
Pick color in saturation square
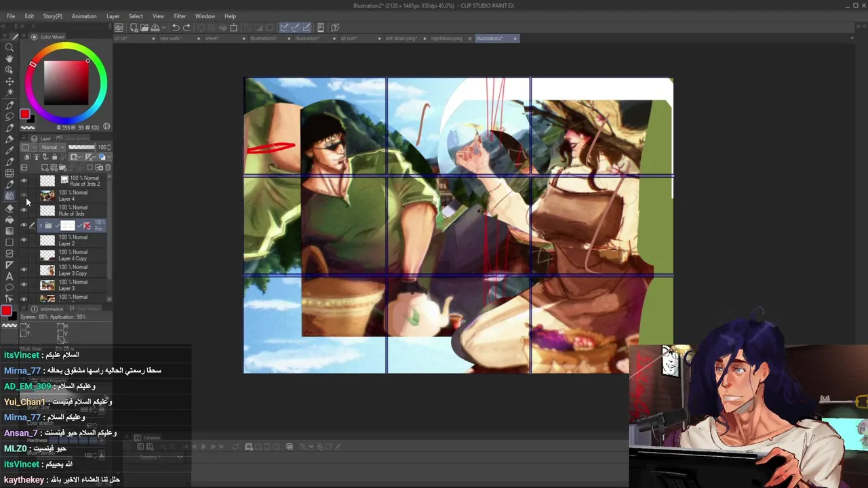pos(66,82)
